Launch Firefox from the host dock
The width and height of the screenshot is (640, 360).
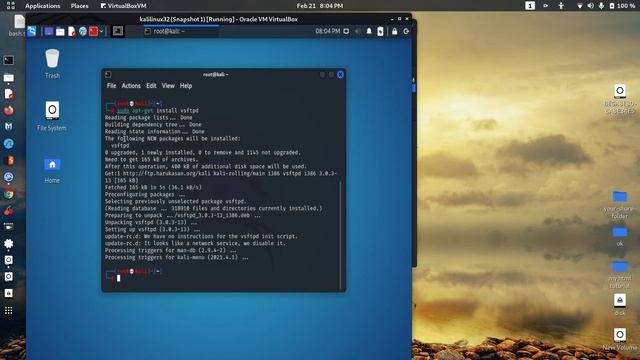click(9, 110)
